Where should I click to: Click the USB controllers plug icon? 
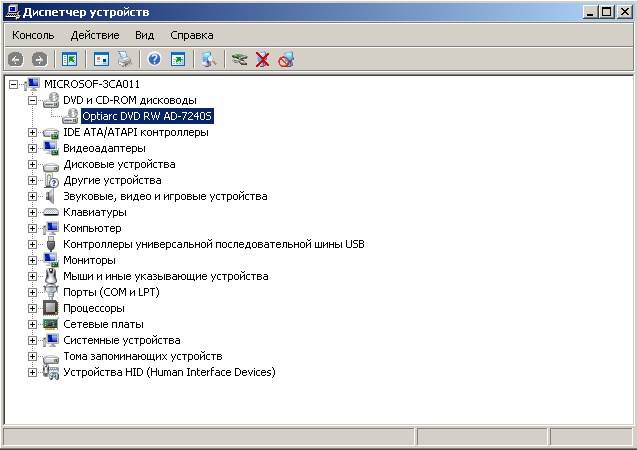pyautogui.click(x=50, y=244)
